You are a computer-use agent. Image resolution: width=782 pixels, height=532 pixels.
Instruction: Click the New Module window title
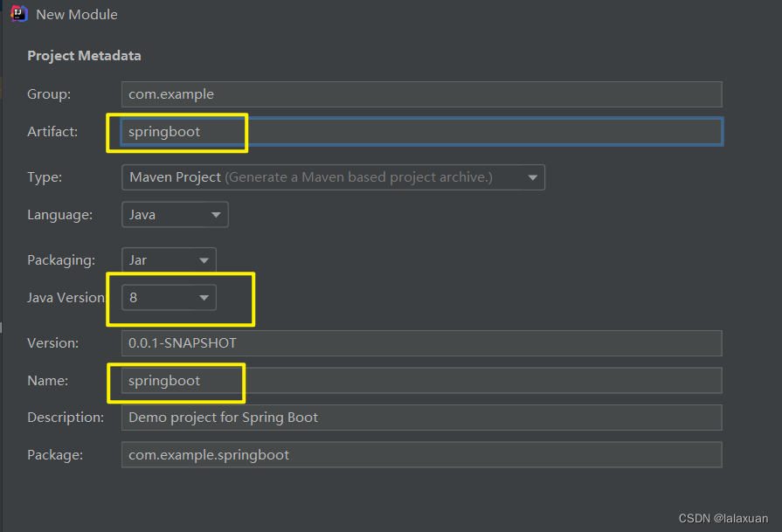point(77,15)
